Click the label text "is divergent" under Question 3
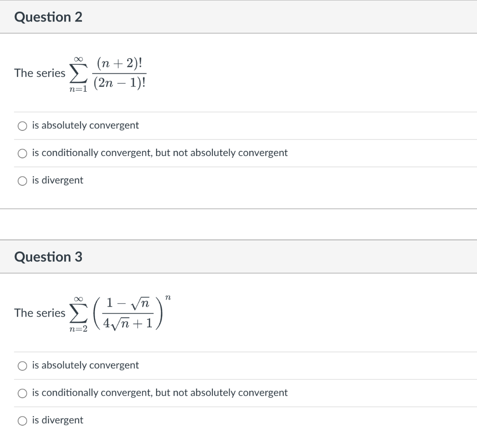 [x=57, y=420]
